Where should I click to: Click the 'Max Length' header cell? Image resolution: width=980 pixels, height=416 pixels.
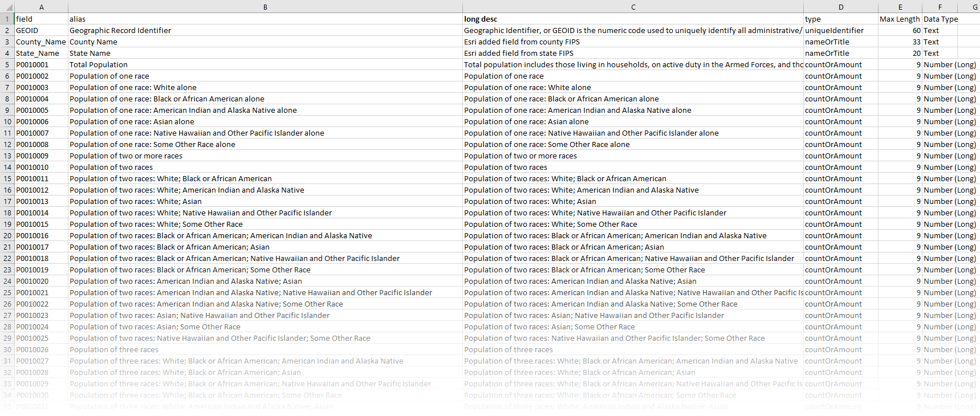tap(900, 19)
